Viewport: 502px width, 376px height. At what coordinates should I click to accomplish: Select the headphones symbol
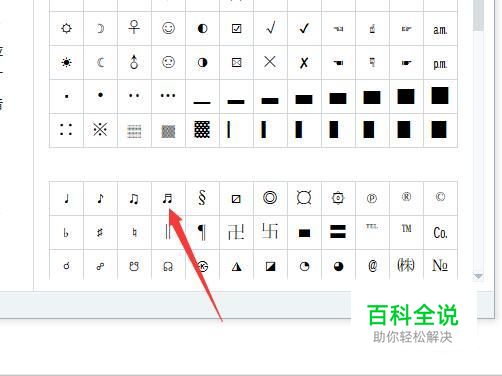(x=168, y=266)
